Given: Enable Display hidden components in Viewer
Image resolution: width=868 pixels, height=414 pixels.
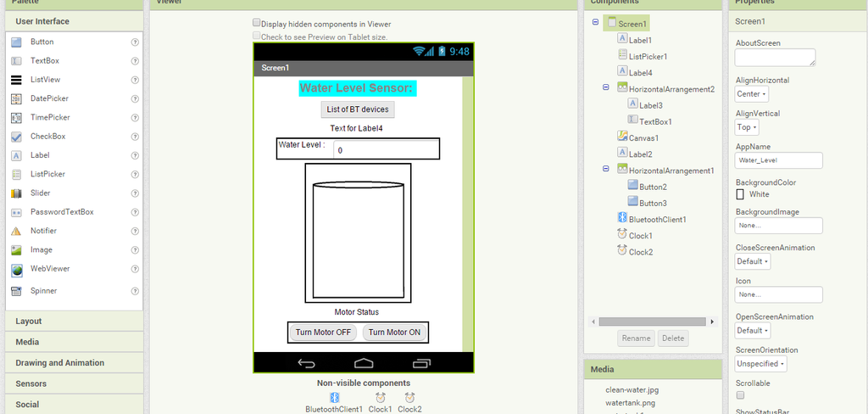Looking at the screenshot, I should 256,23.
